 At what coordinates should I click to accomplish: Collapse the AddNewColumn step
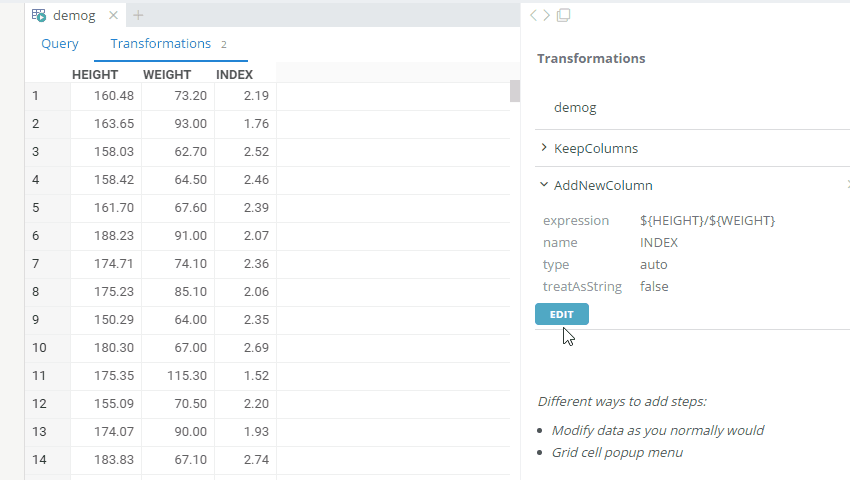pyautogui.click(x=543, y=185)
